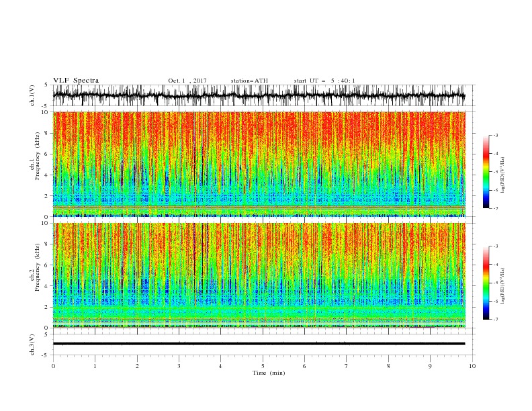Click the ch.2 colorbar label log(PSD)(V²/Hz)
Screen dimensions: 532x411
tap(503, 286)
